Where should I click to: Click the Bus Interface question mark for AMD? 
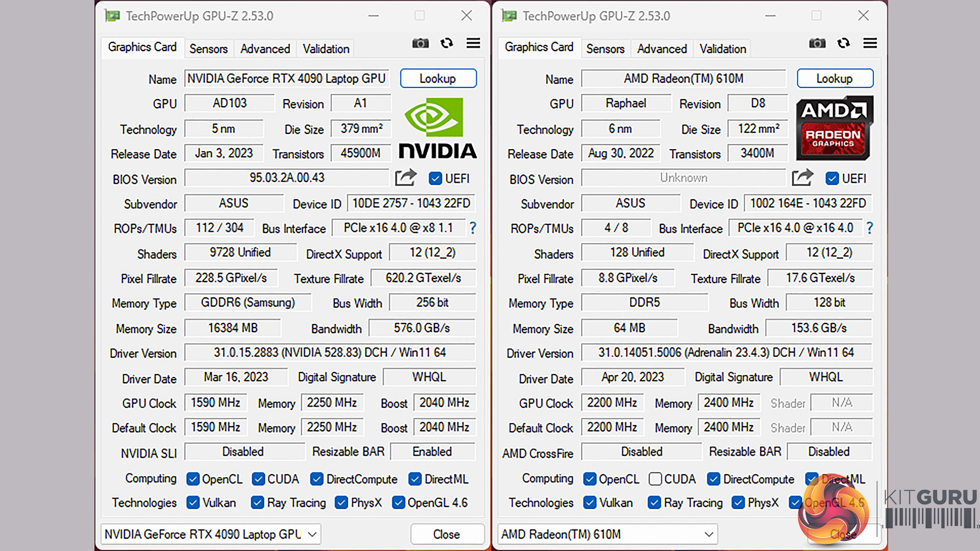coord(869,228)
